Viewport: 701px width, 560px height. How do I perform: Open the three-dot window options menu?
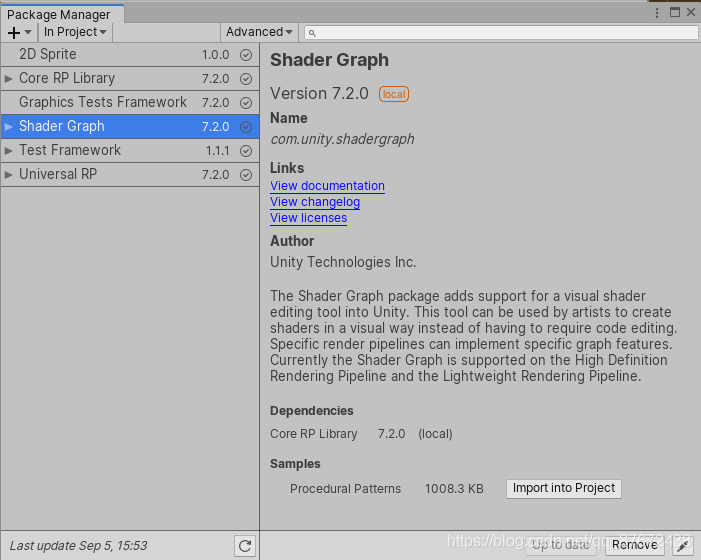[657, 13]
